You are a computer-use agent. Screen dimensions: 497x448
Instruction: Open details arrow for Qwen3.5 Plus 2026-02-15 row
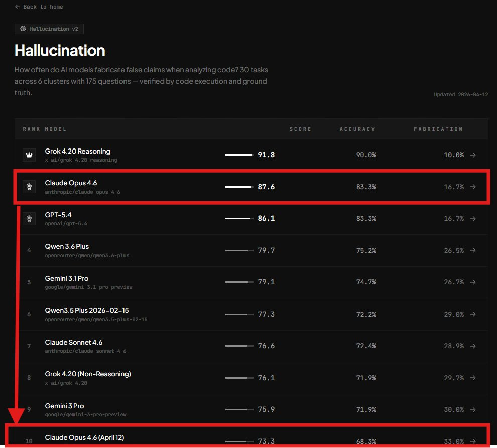(x=473, y=314)
